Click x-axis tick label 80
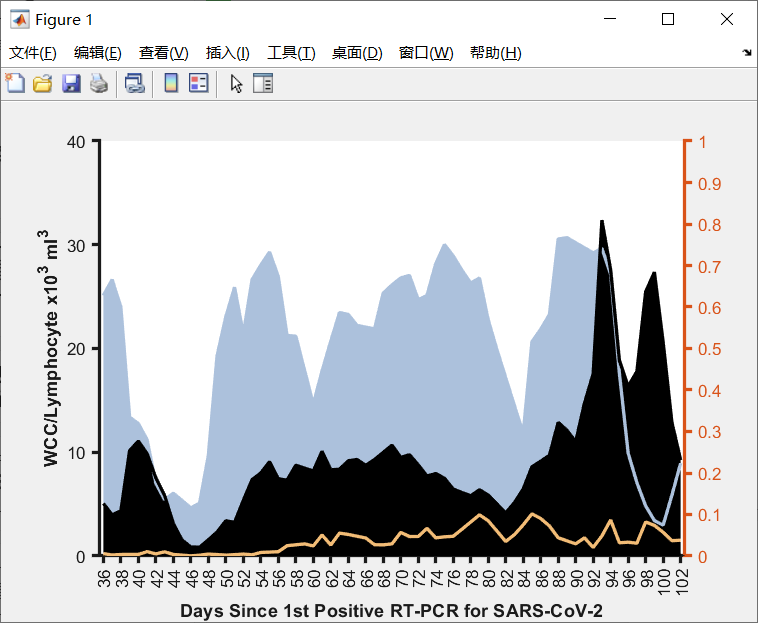 tap(489, 578)
